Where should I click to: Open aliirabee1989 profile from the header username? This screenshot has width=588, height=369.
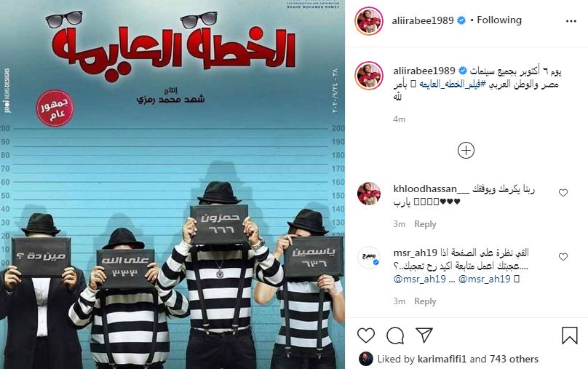click(x=423, y=20)
